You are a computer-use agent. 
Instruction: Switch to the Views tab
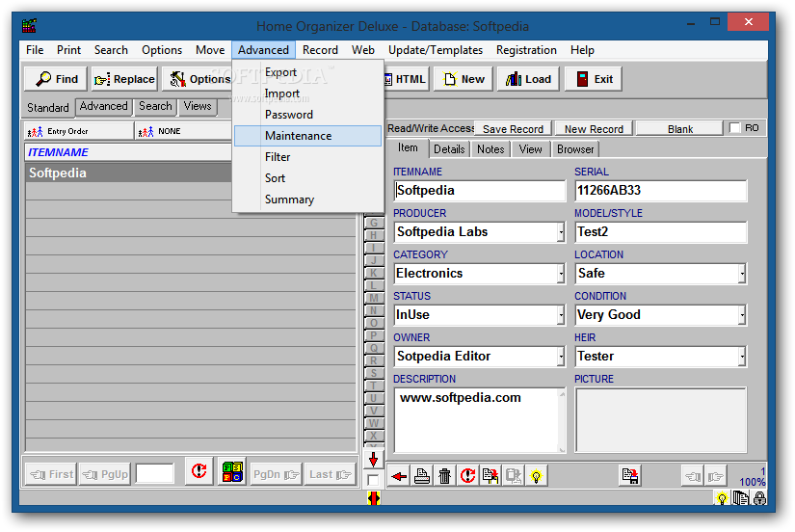point(198,106)
